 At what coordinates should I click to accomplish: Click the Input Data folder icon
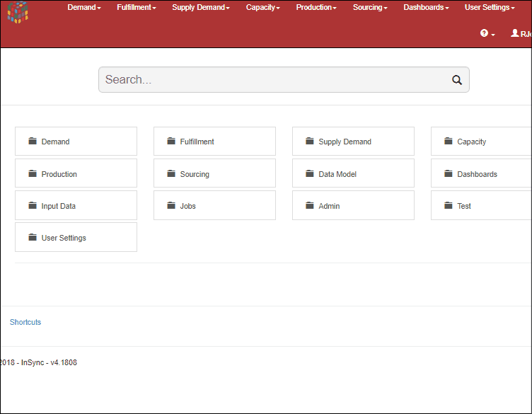pyautogui.click(x=33, y=206)
